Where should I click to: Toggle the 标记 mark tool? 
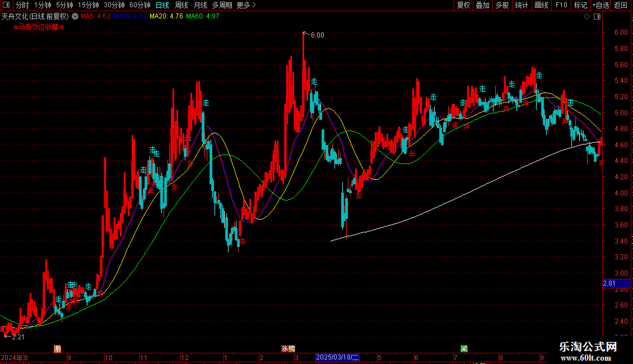(x=580, y=5)
